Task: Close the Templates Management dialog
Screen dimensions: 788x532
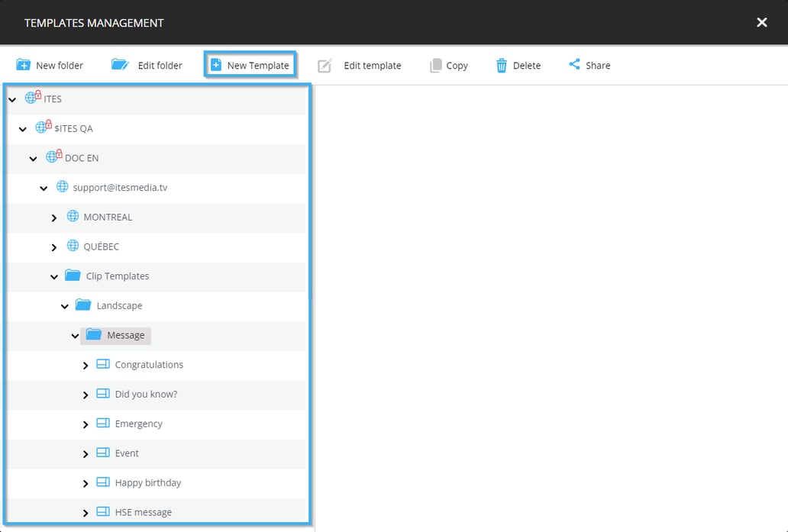Action: tap(762, 22)
